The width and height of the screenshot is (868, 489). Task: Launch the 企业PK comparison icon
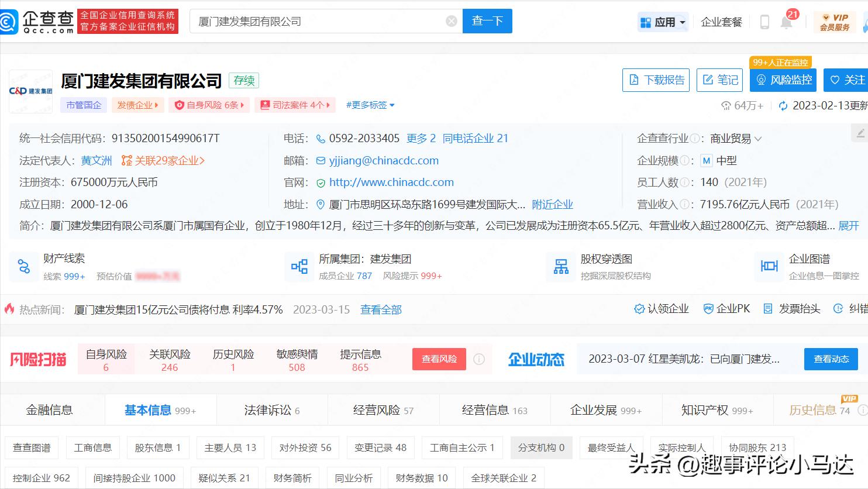click(726, 308)
